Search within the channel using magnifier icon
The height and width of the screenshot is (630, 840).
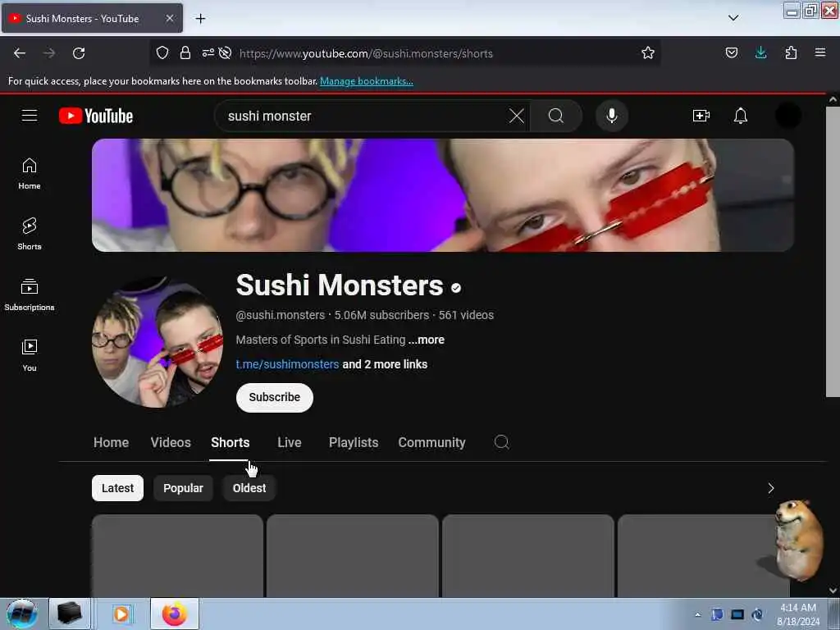click(x=501, y=442)
